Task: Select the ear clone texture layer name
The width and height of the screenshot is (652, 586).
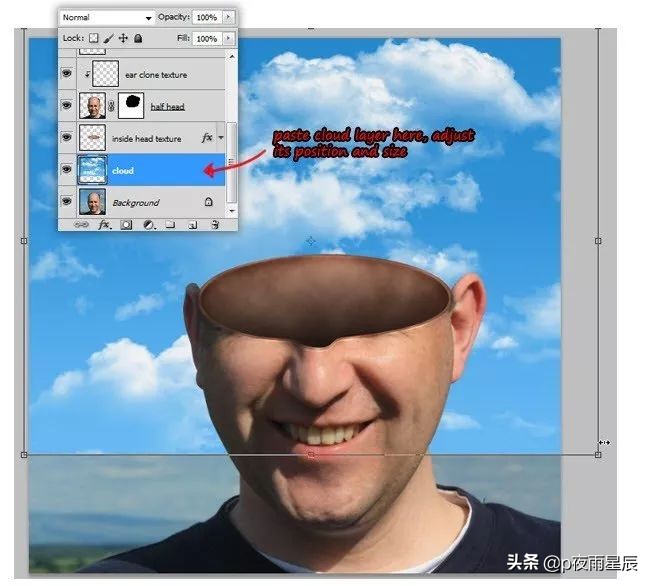Action: [x=156, y=75]
